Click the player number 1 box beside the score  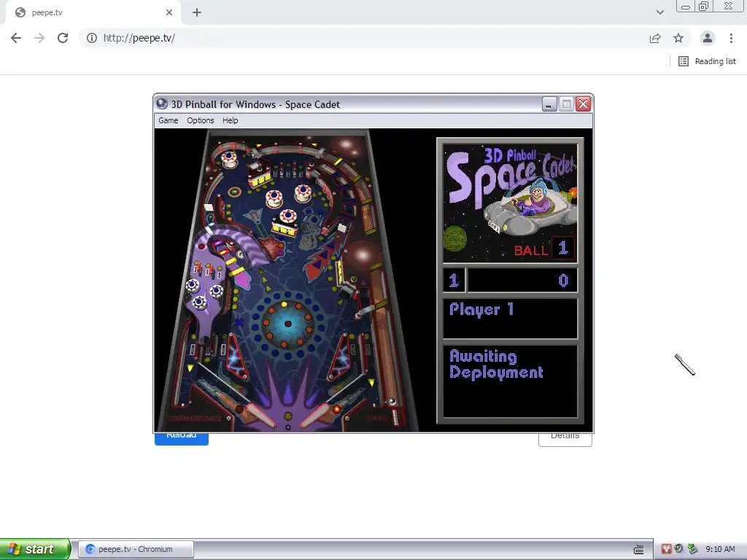[454, 280]
